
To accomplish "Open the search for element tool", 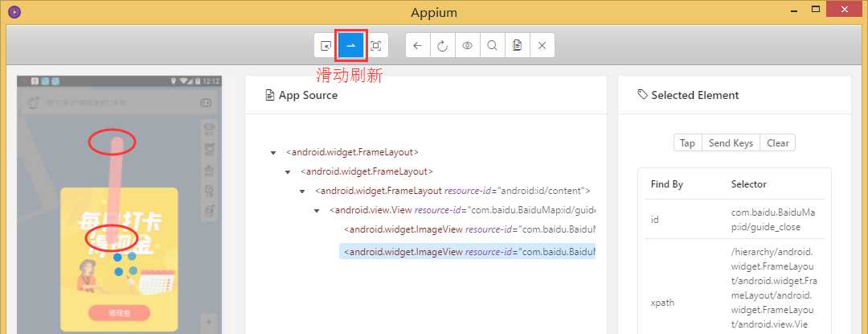I will click(x=492, y=45).
